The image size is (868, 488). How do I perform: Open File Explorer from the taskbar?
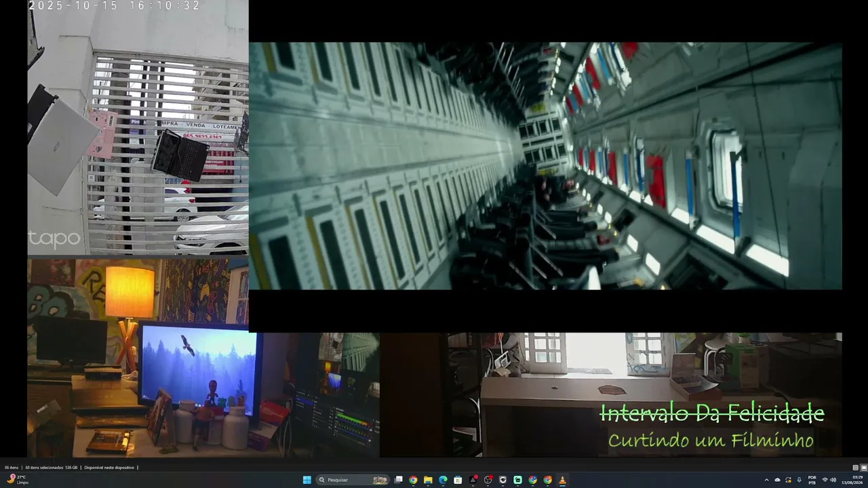(x=428, y=480)
